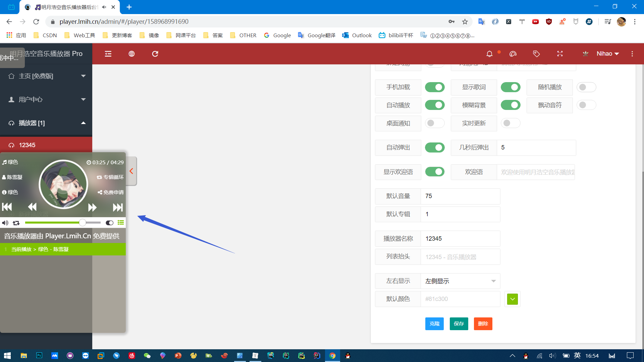Image resolution: width=644 pixels, height=362 pixels.
Task: Collapse sidebar with the menu fold icon
Action: click(x=108, y=54)
